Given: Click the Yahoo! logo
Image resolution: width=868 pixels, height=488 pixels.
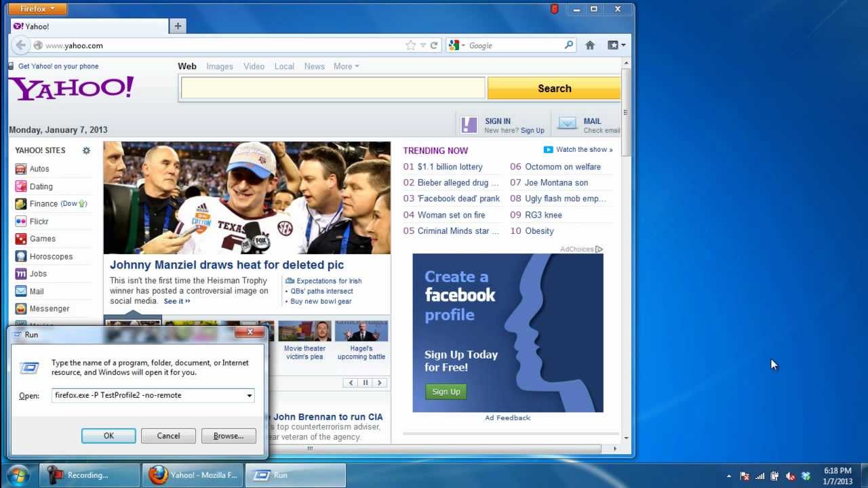Looking at the screenshot, I should click(x=71, y=88).
